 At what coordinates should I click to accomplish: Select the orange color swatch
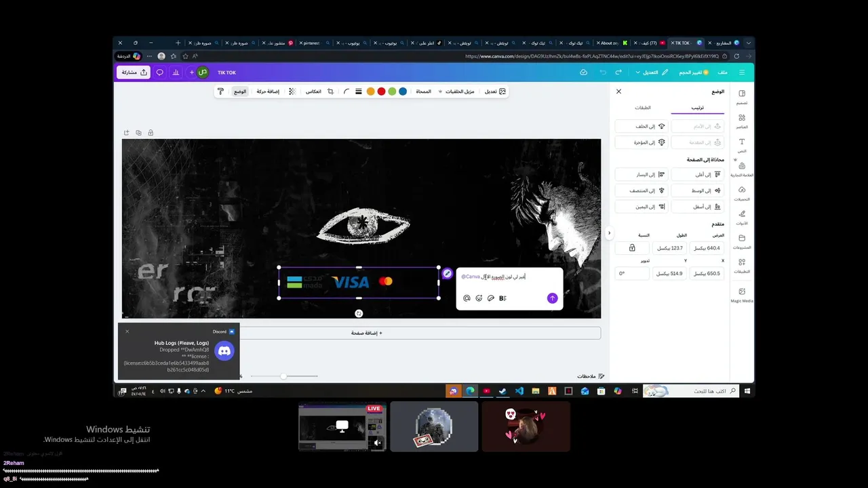(x=370, y=91)
